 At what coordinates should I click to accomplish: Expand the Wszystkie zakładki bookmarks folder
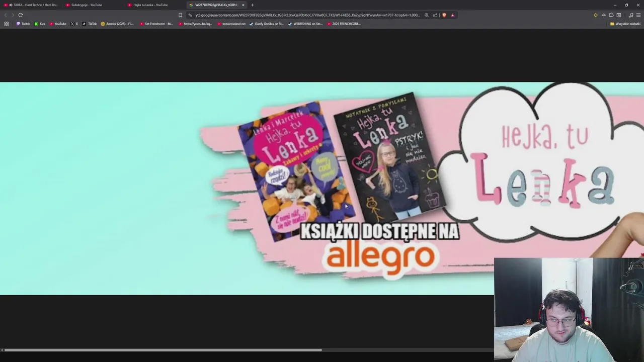coord(625,24)
